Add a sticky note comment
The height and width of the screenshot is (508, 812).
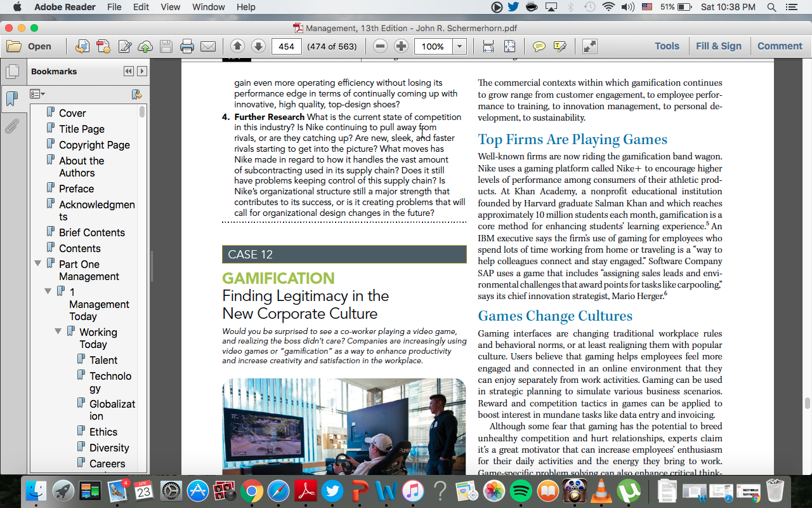(539, 46)
